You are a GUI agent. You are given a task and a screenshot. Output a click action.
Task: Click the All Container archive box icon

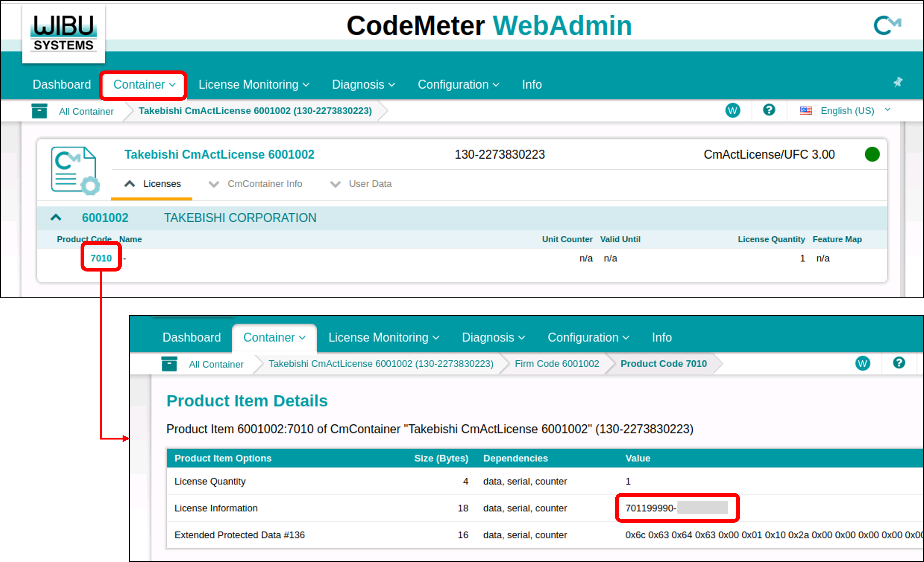pos(39,111)
